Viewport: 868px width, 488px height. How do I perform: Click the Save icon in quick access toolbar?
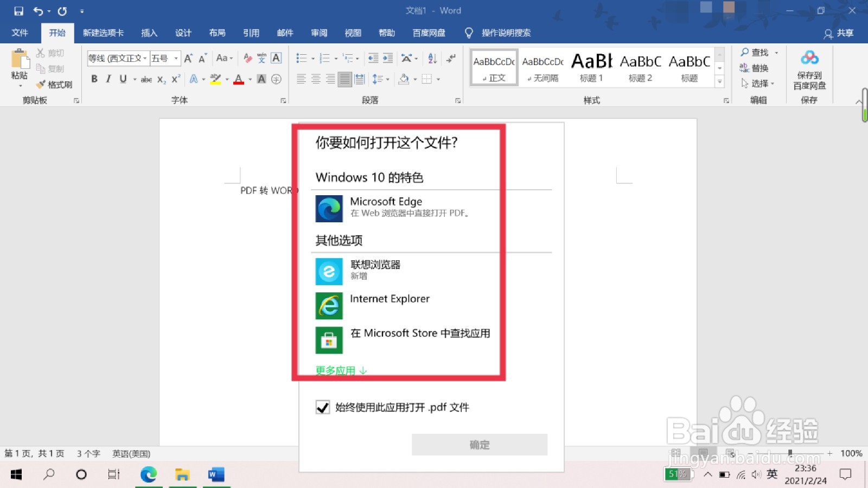(19, 11)
